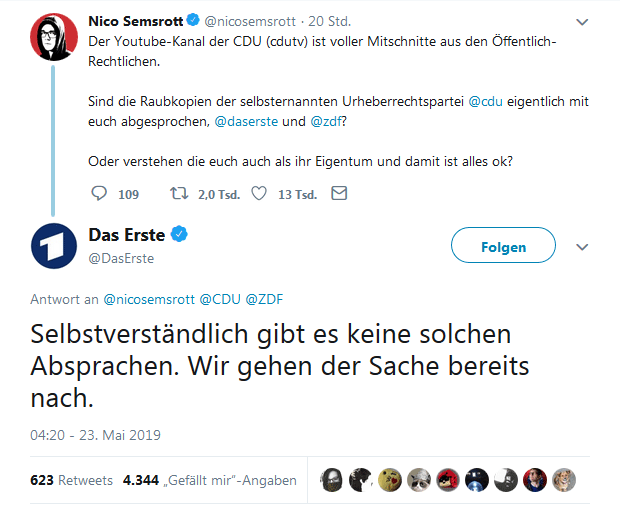Image resolution: width=620 pixels, height=510 pixels.
Task: Click the retweet arrows icon
Action: pos(179,194)
